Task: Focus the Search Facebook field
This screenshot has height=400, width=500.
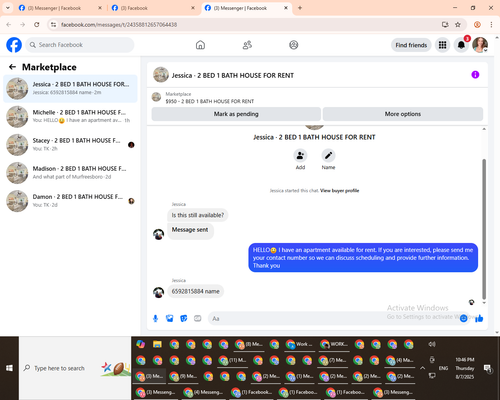Action: click(x=80, y=45)
